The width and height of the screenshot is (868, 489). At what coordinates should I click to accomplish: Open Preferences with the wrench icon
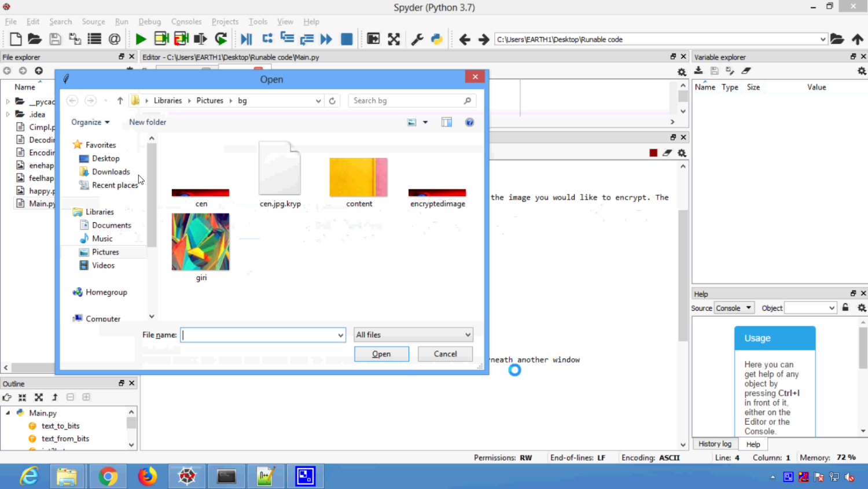pyautogui.click(x=417, y=39)
